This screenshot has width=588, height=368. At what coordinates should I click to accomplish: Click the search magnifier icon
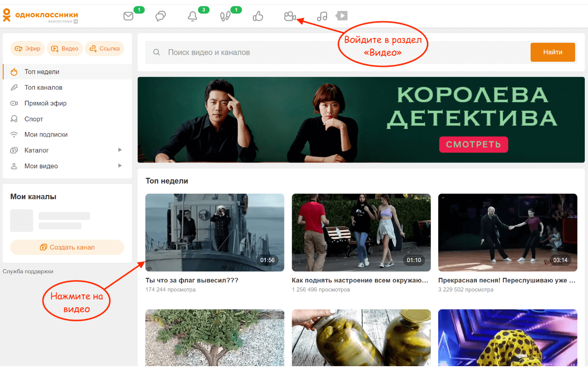[x=156, y=52]
